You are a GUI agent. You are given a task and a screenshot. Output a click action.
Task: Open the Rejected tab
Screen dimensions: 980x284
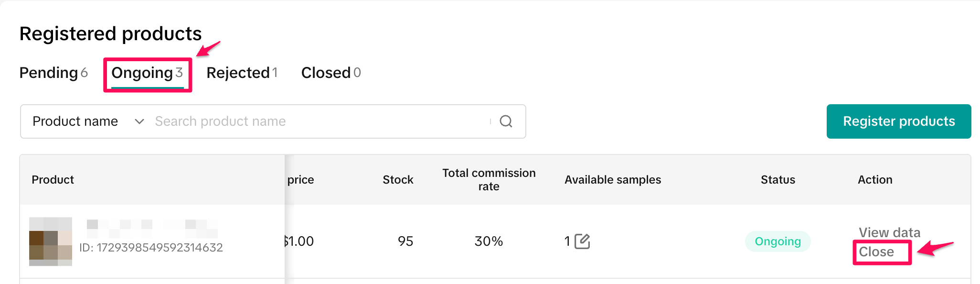[242, 73]
